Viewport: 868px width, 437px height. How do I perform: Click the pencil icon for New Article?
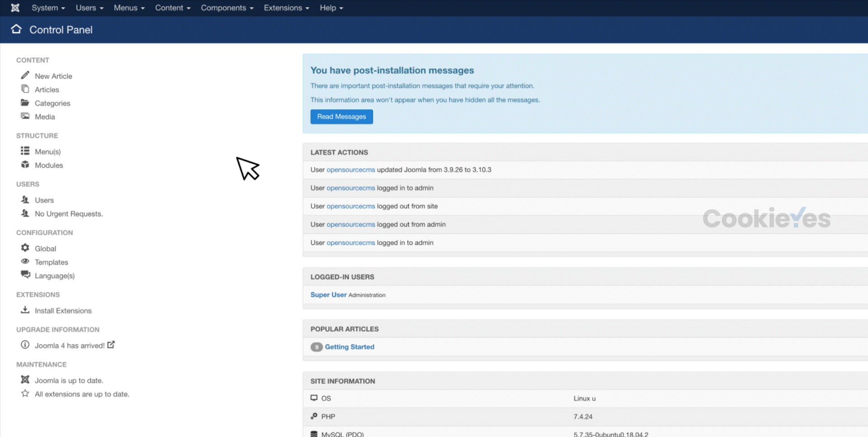pyautogui.click(x=25, y=75)
